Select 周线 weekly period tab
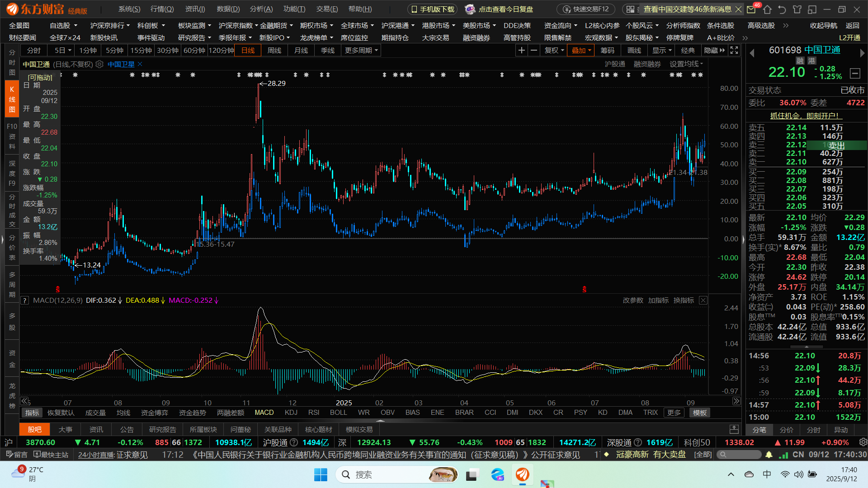 pyautogui.click(x=274, y=50)
